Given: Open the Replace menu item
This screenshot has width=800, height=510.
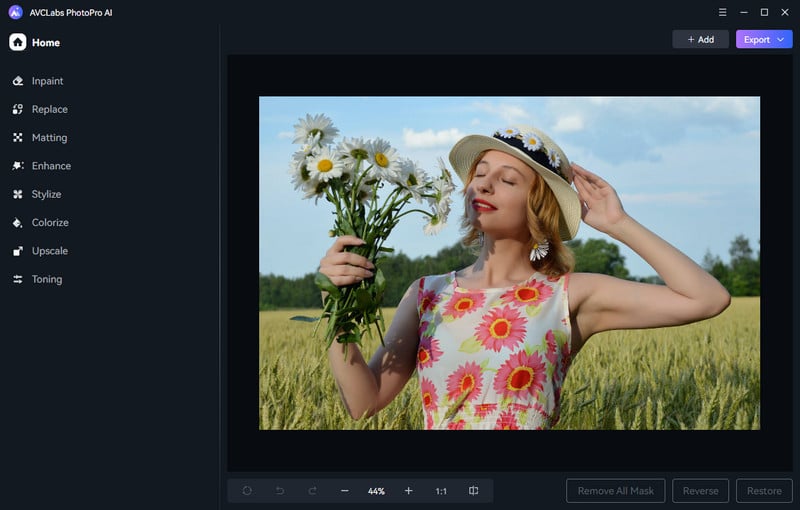Looking at the screenshot, I should pyautogui.click(x=49, y=109).
